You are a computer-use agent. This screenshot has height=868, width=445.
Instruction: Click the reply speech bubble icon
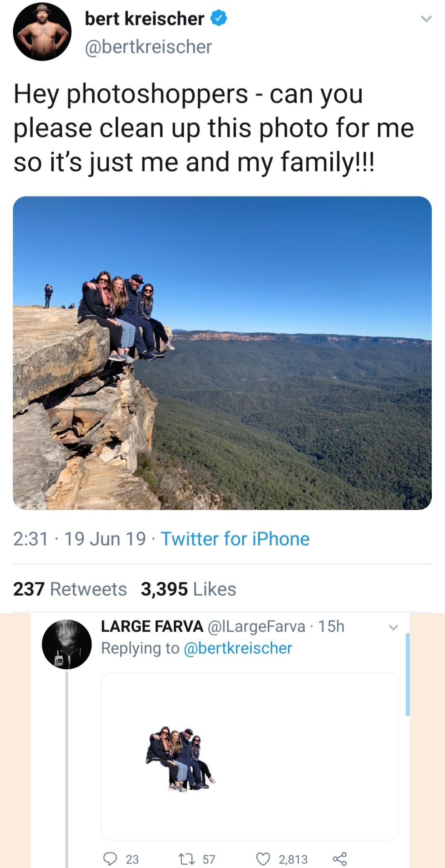pyautogui.click(x=110, y=859)
